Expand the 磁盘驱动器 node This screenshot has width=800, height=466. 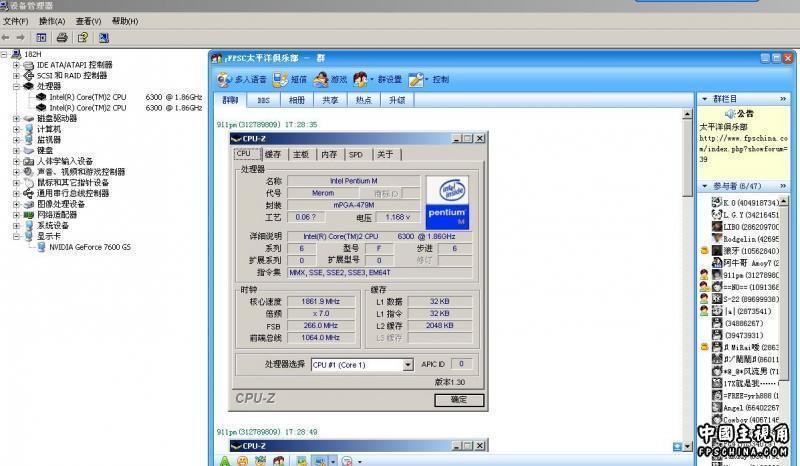[x=16, y=118]
